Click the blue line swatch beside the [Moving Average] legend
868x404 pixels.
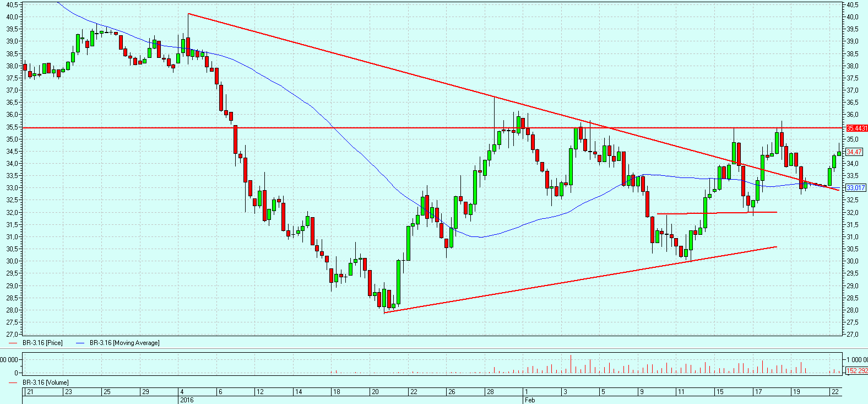(x=80, y=343)
